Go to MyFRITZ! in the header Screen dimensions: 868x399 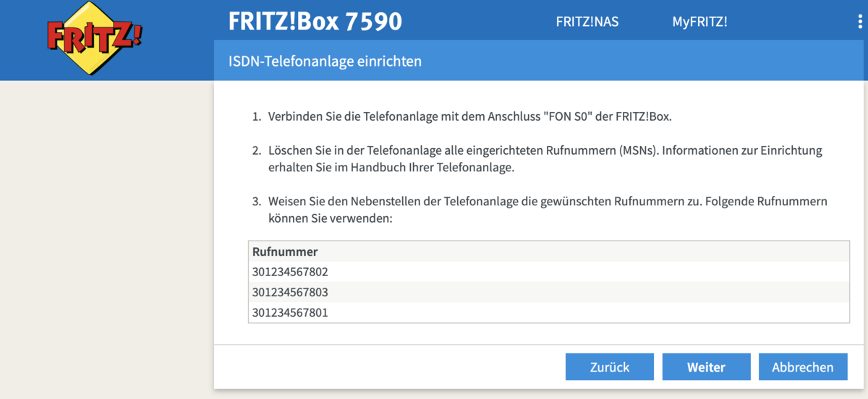pyautogui.click(x=699, y=22)
